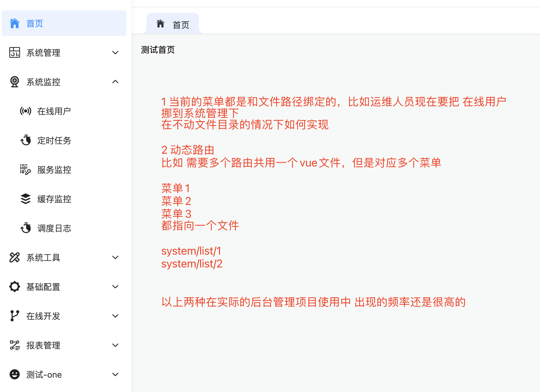The height and width of the screenshot is (392, 540).
Task: Click the system/list/1 text link
Action: click(x=192, y=251)
